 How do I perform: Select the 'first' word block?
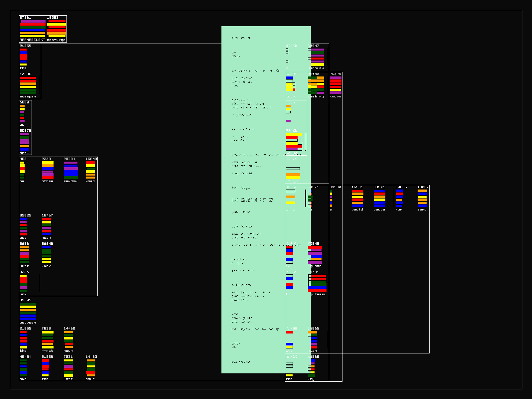[x=48, y=339]
